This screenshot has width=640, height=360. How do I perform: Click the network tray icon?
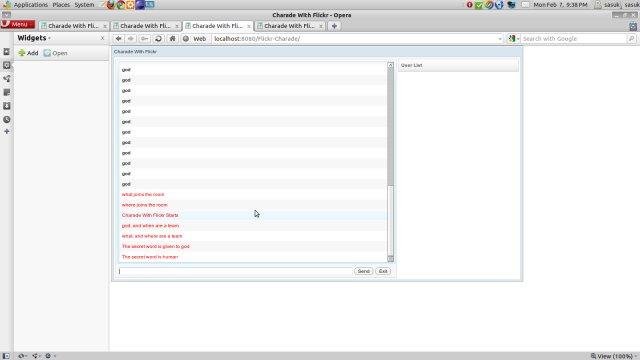point(511,5)
